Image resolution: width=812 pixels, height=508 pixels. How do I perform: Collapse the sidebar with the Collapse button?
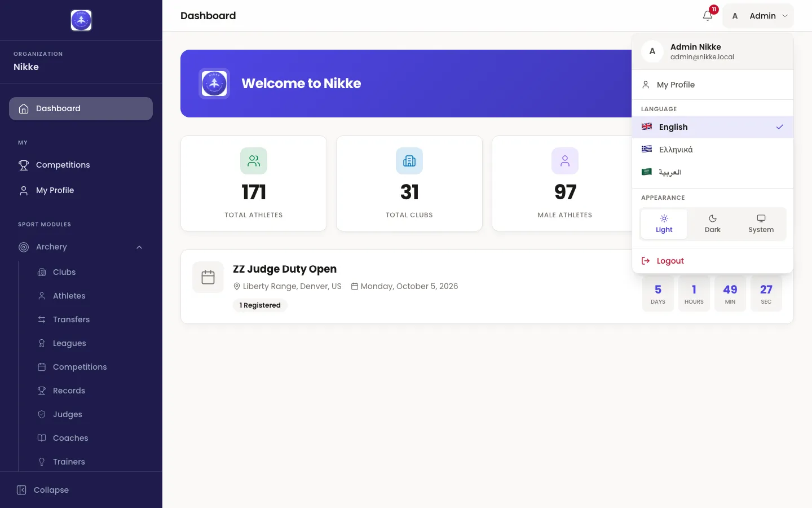[x=81, y=490]
